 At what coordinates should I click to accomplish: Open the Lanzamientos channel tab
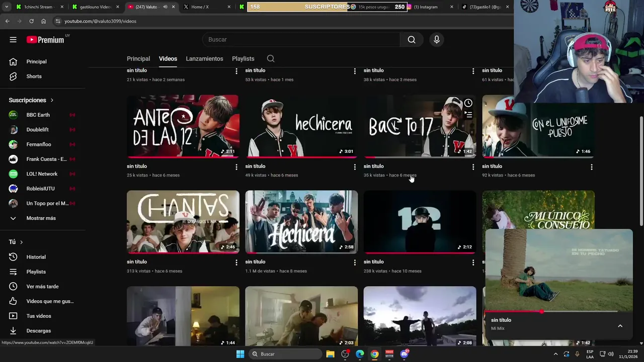(x=204, y=59)
